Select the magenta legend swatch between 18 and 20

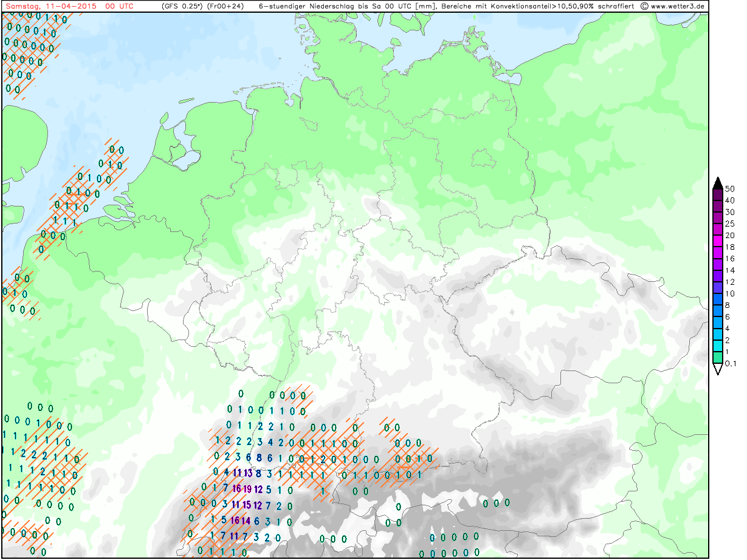[x=717, y=241]
